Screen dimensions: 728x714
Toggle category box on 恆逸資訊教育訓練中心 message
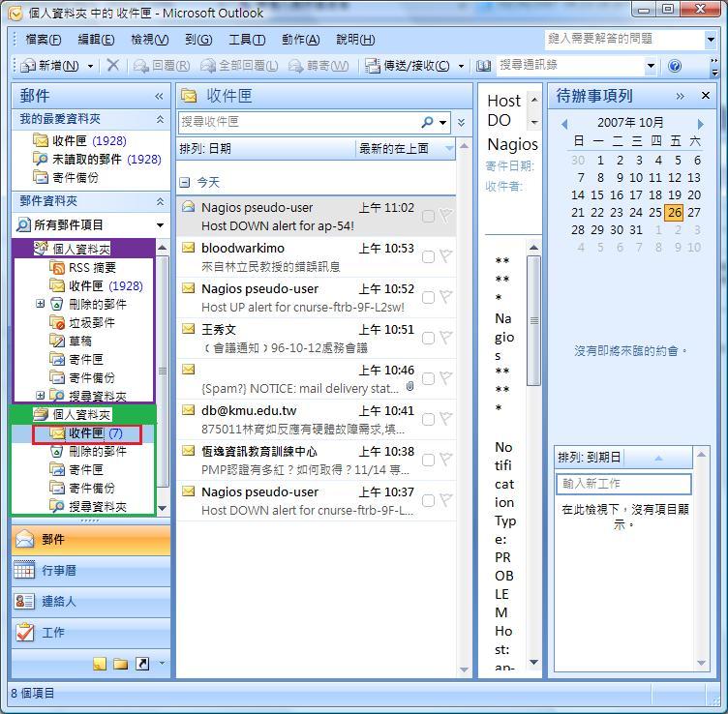pos(428,460)
